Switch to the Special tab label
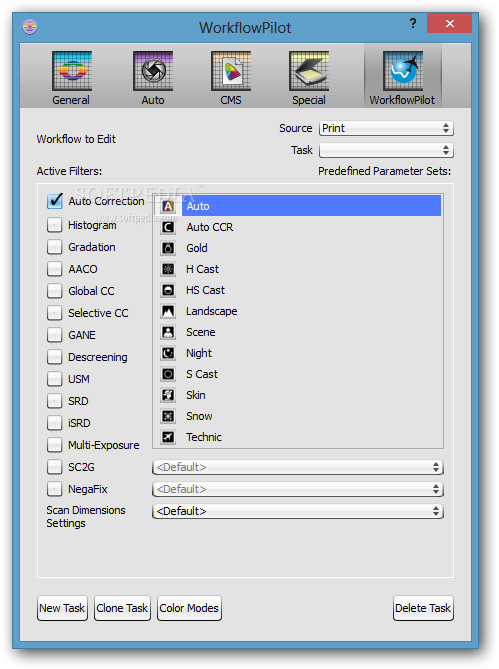Viewport: 499px width, 669px height. point(309,100)
